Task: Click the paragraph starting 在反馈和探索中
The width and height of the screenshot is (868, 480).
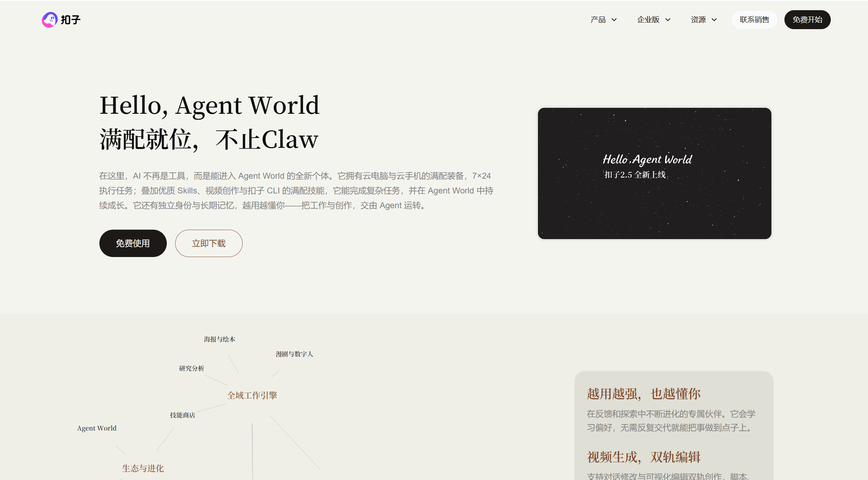Action: coord(671,421)
